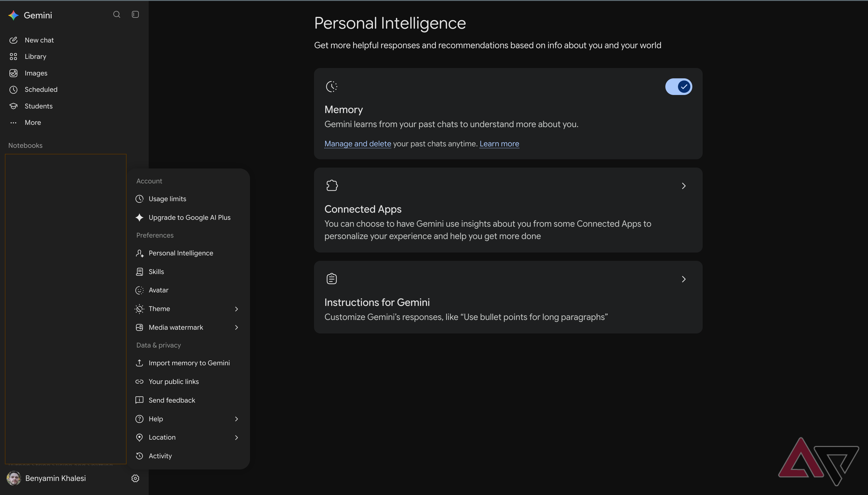Select Import memory to Gemini
The image size is (868, 495).
(x=188, y=363)
